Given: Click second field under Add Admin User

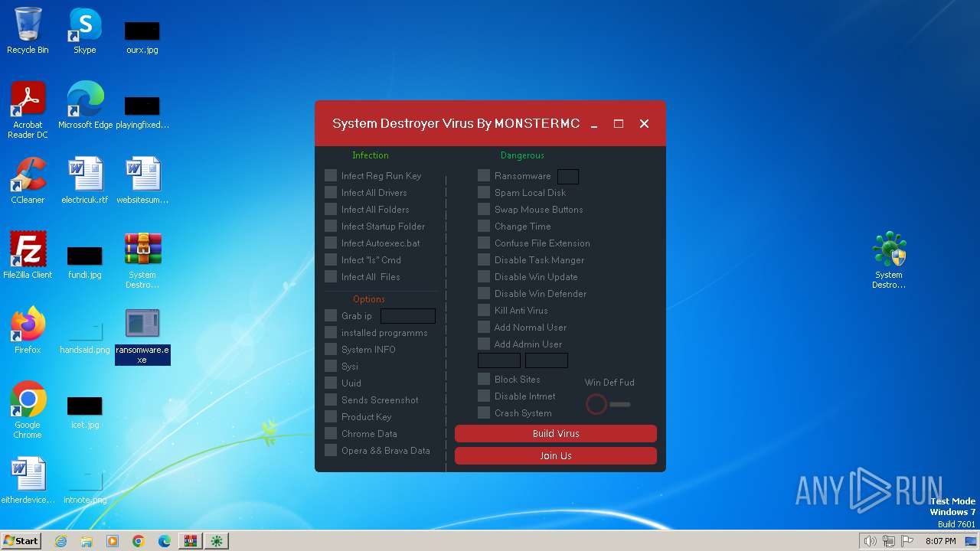Looking at the screenshot, I should click(x=547, y=360).
